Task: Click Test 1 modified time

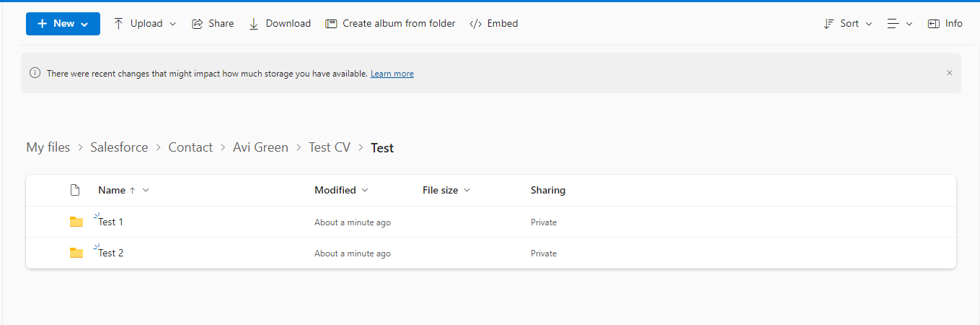Action: (x=353, y=222)
